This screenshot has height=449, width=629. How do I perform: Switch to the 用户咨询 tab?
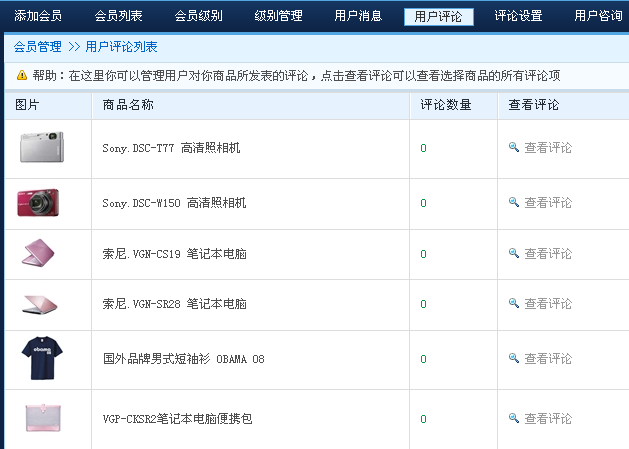point(598,16)
